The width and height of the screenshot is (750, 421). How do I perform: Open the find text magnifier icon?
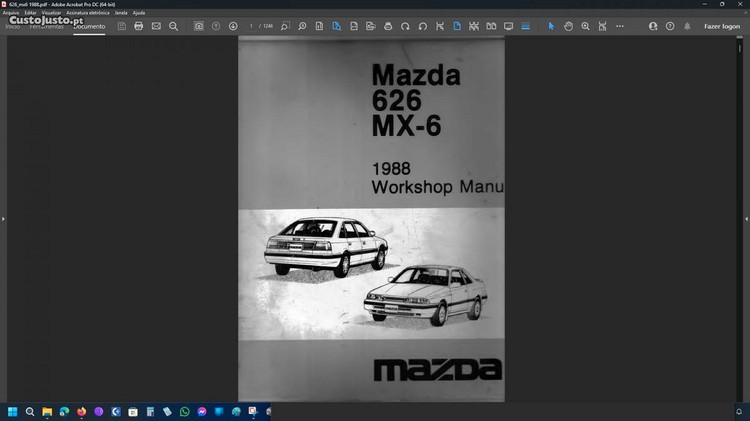[x=173, y=26]
